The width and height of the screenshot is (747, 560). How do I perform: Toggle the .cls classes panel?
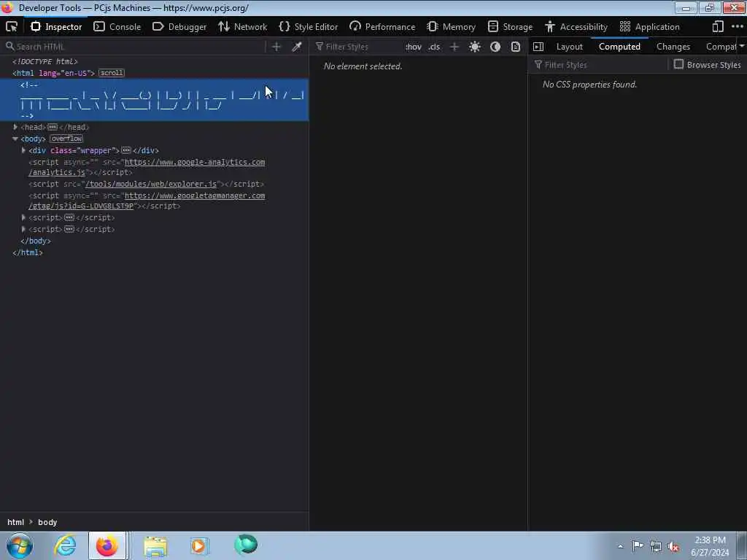[x=434, y=47]
